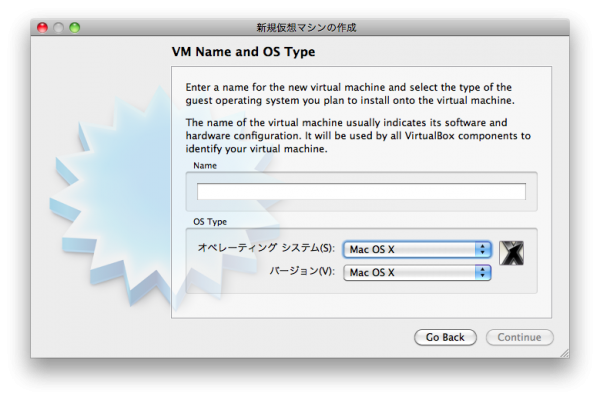Click the disabled Continue button

click(519, 337)
